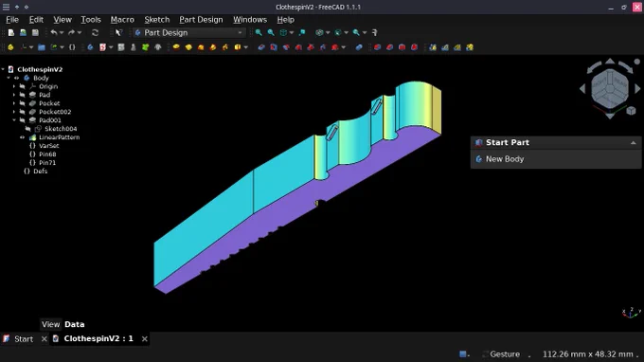Toggle hidden-eye icon of Pad001 row
This screenshot has height=362, width=644.
click(x=22, y=120)
